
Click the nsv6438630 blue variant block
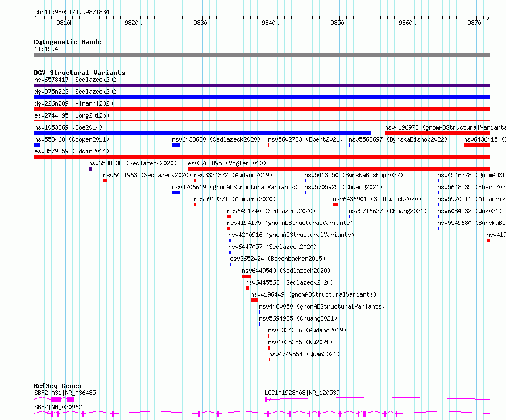pos(176,145)
